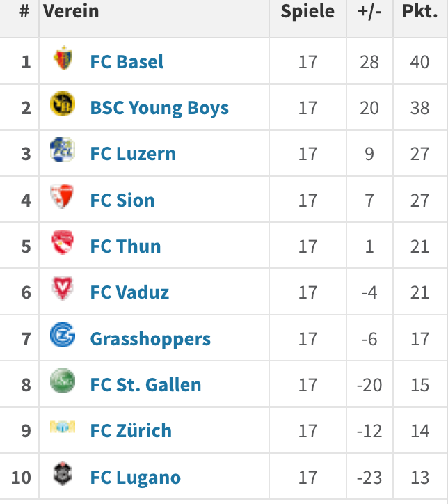
Task: Click the FC Basel club crest
Action: (x=63, y=58)
